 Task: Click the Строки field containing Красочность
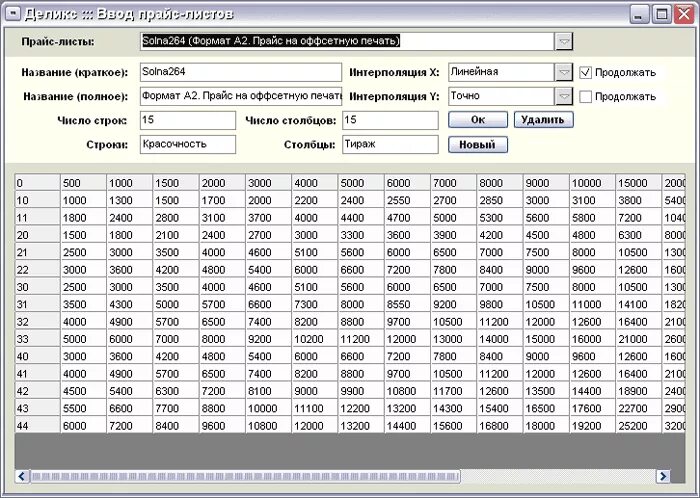[x=188, y=144]
